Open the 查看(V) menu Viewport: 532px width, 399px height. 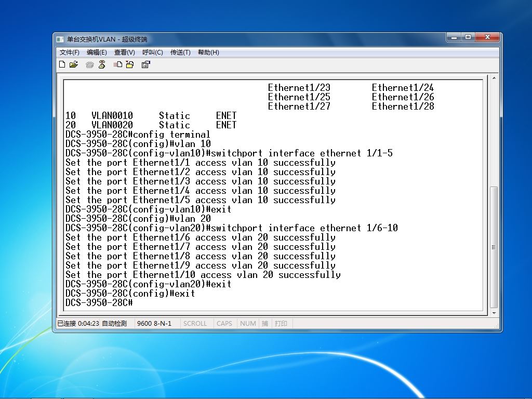click(x=125, y=52)
